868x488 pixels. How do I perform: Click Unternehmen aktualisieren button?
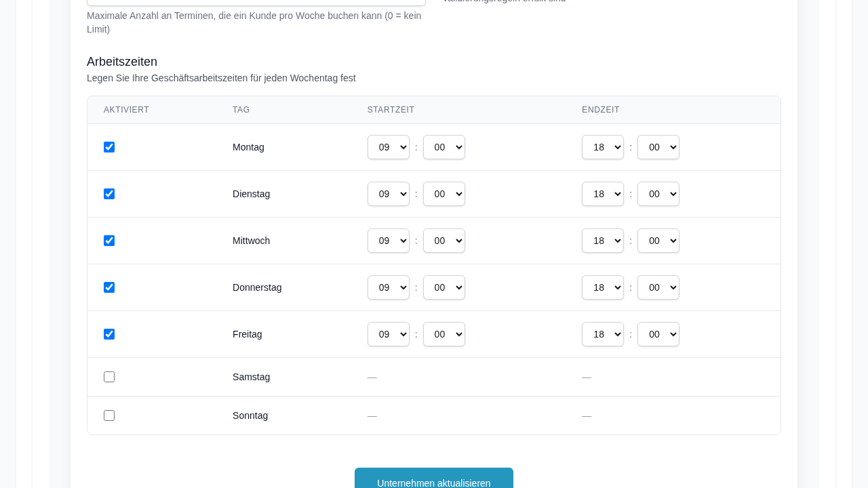tap(433, 480)
